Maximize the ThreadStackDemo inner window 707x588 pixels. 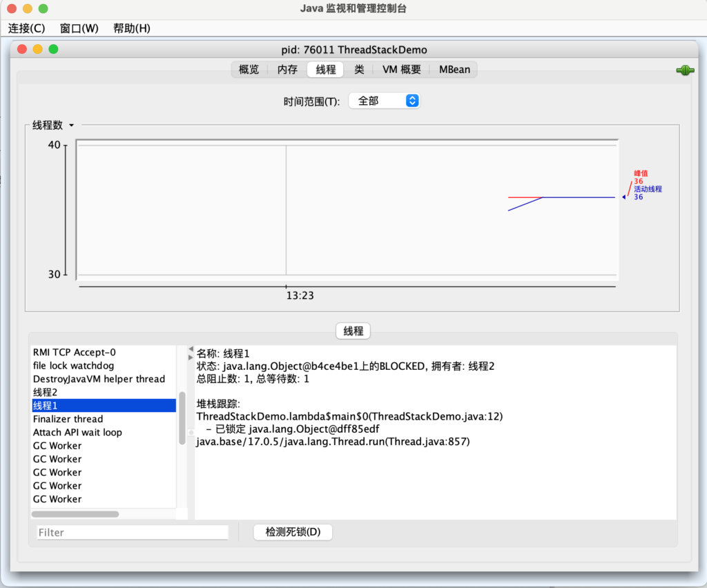point(54,49)
